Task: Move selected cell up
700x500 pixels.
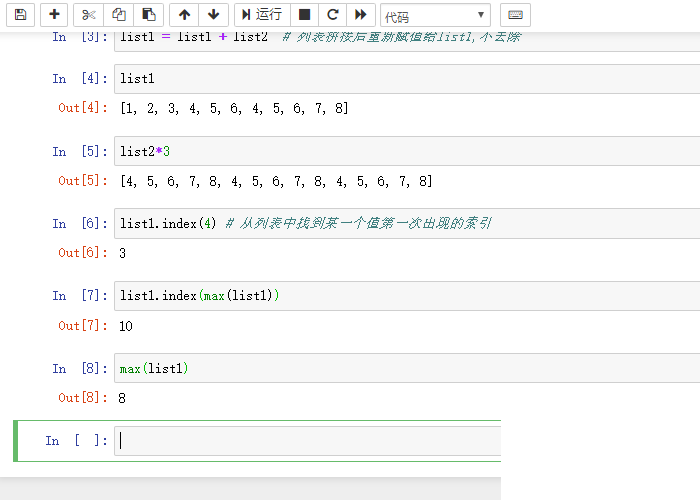Action: point(184,15)
